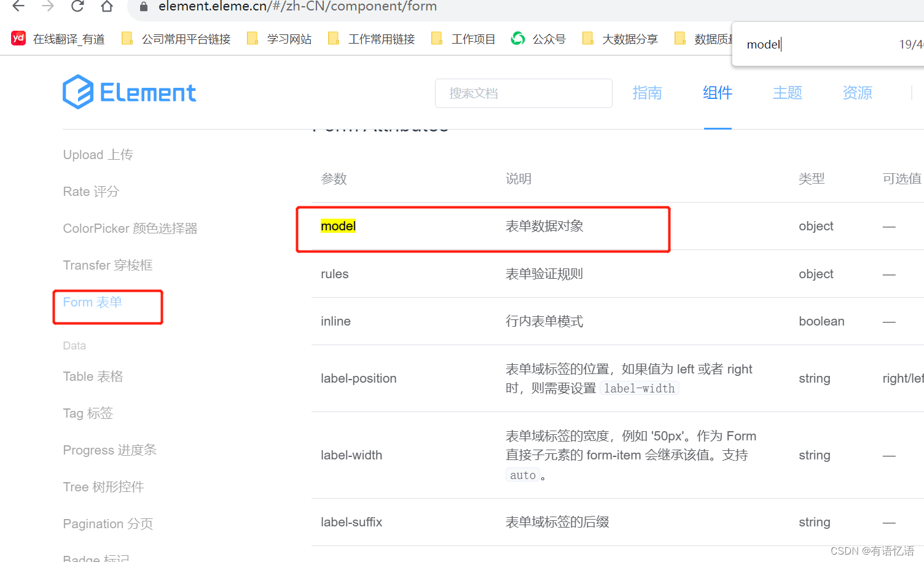Viewport: 924px width, 562px height.
Task: Reload the page with refresh icon
Action: 77,7
